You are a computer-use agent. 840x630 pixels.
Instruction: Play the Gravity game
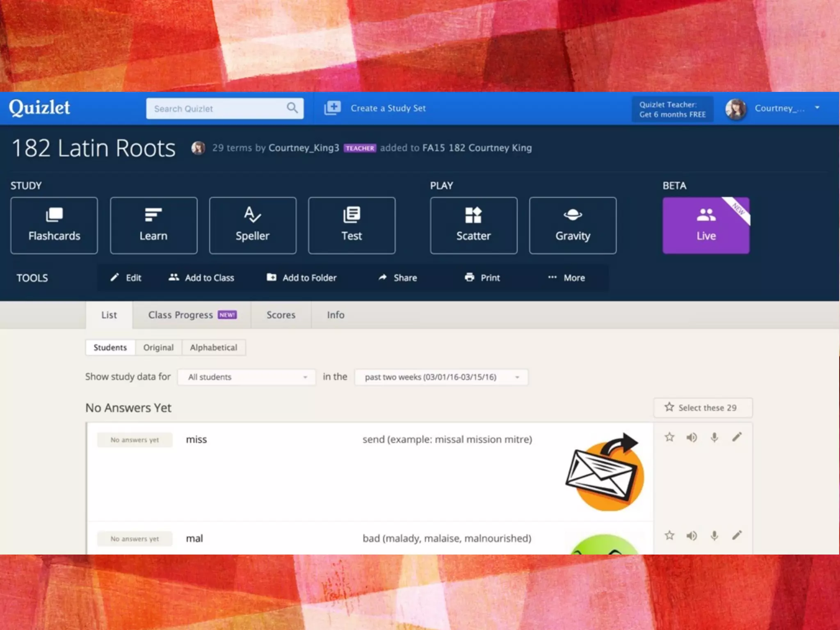(x=573, y=226)
